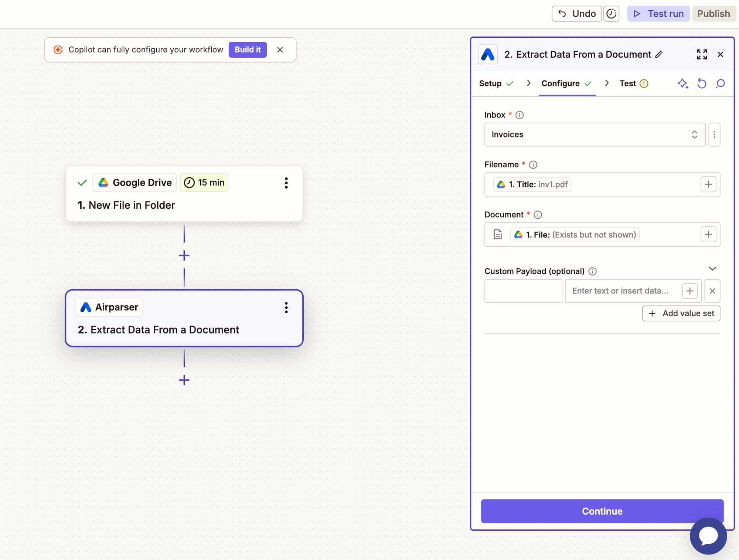Open the Airparser step three-dot menu
739x560 pixels.
click(286, 307)
